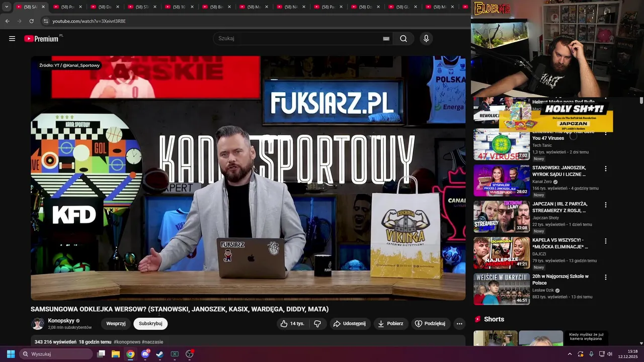The height and width of the screenshot is (362, 644).
Task: Close the active (58) SA tab
Action: (x=43, y=7)
